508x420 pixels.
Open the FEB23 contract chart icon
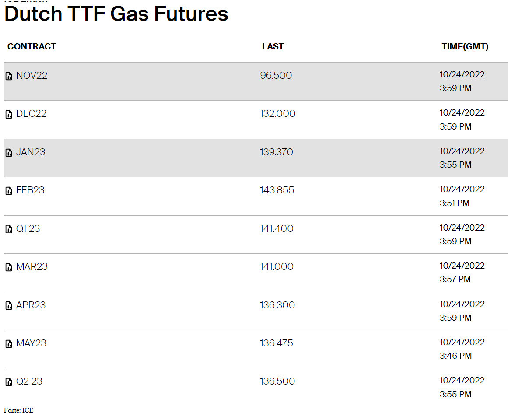pos(9,191)
